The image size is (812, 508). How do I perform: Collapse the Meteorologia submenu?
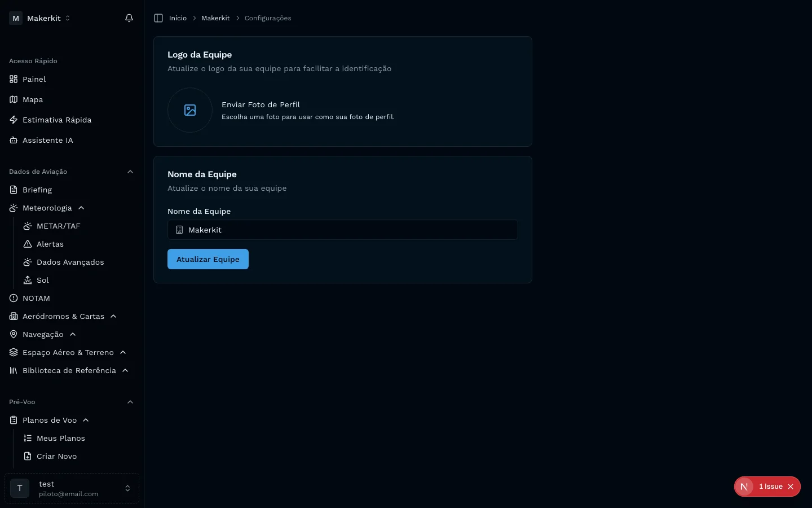pos(81,208)
